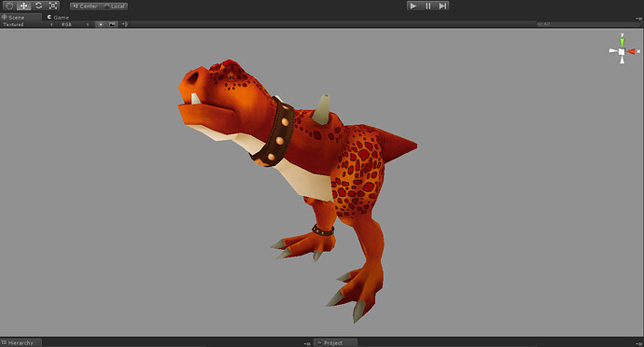Open Hierarchy panel options menu
This screenshot has height=347, width=644.
tap(307, 343)
